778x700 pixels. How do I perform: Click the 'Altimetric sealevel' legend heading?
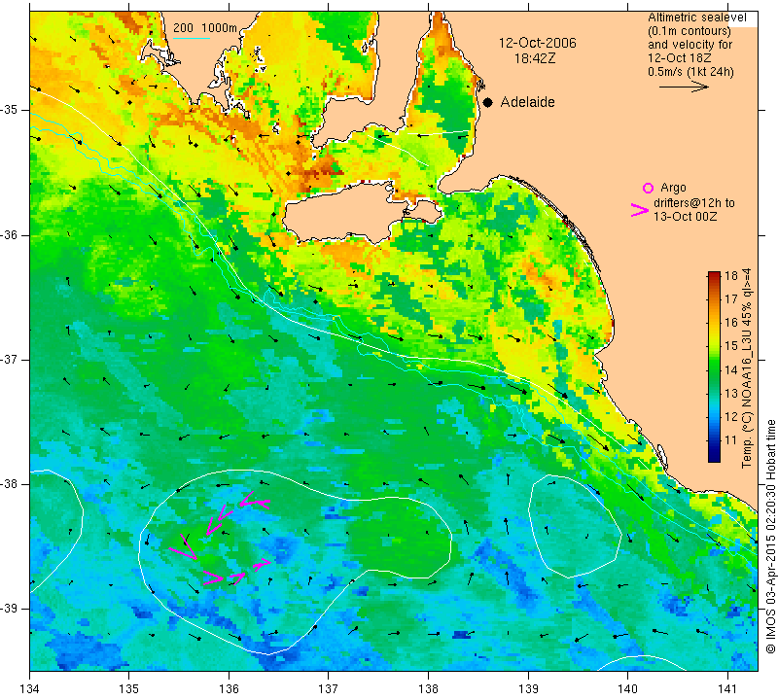tap(697, 17)
